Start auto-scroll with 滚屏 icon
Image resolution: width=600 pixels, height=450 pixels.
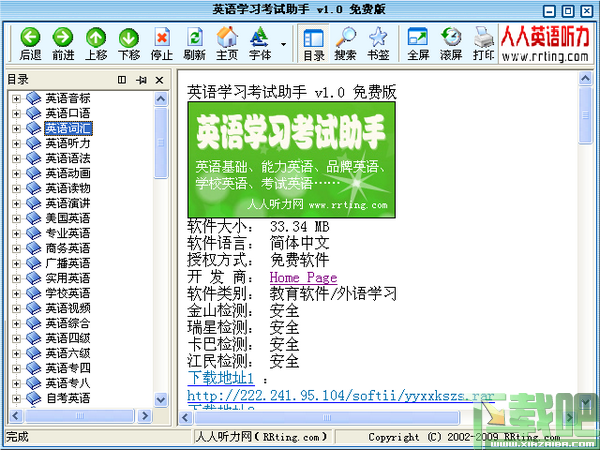(451, 37)
